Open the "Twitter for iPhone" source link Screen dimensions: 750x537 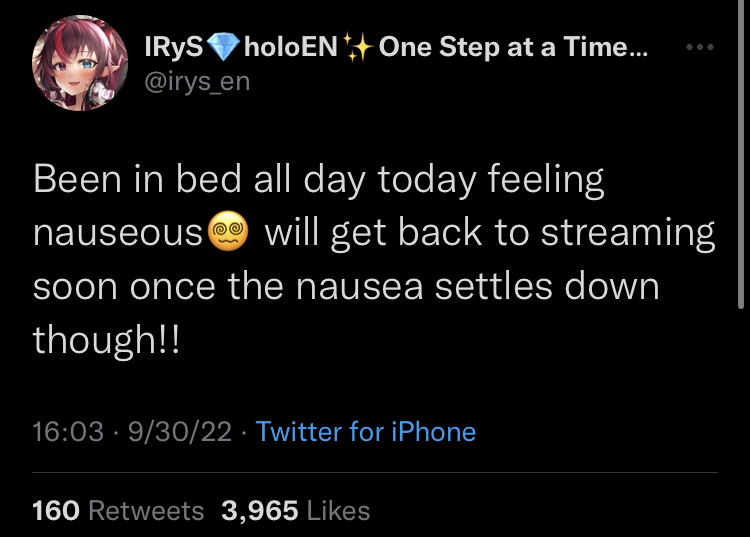[365, 432]
